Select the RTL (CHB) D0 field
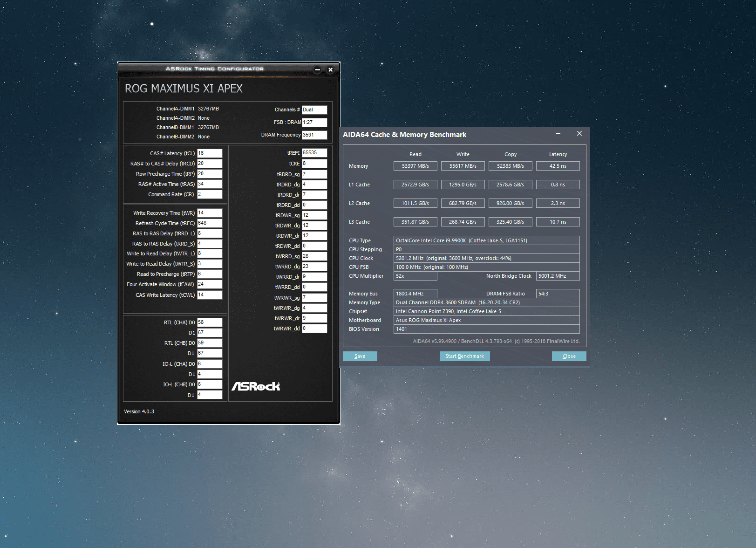 (x=210, y=343)
